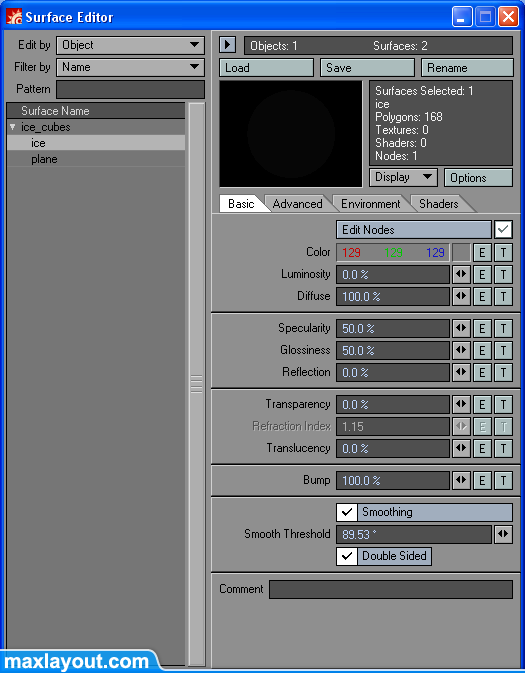Viewport: 525px width, 673px height.
Task: Open Specularity texture T button
Action: coord(504,329)
